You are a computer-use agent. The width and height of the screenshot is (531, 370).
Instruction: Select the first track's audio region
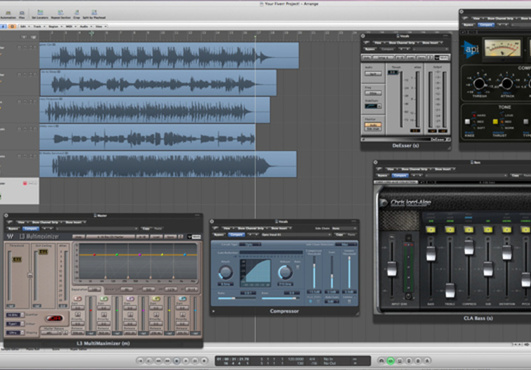point(169,56)
